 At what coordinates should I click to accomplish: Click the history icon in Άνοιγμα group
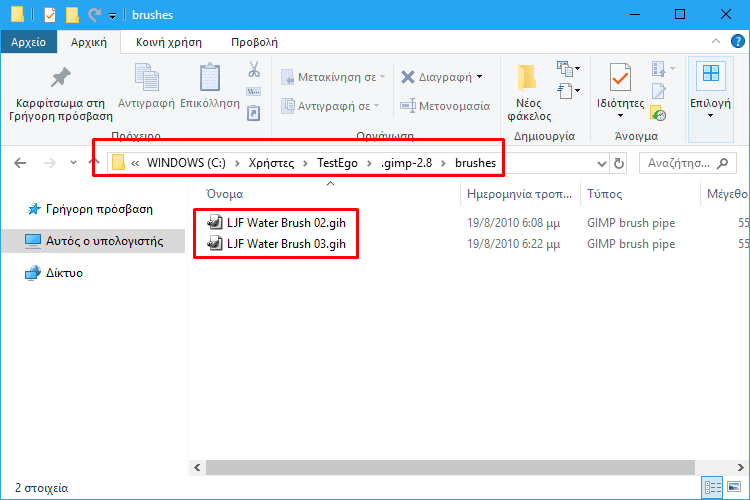658,113
